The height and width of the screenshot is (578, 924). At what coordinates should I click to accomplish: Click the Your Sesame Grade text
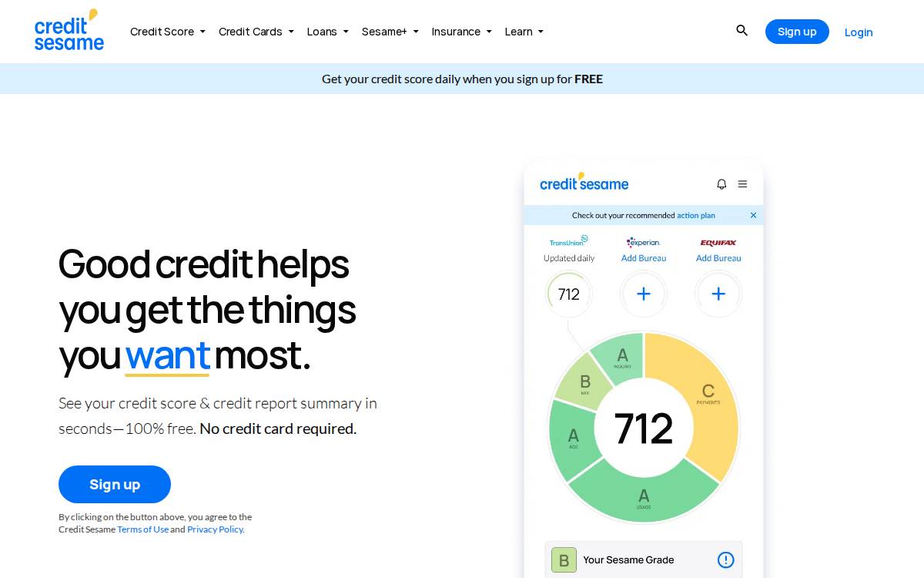coord(628,560)
